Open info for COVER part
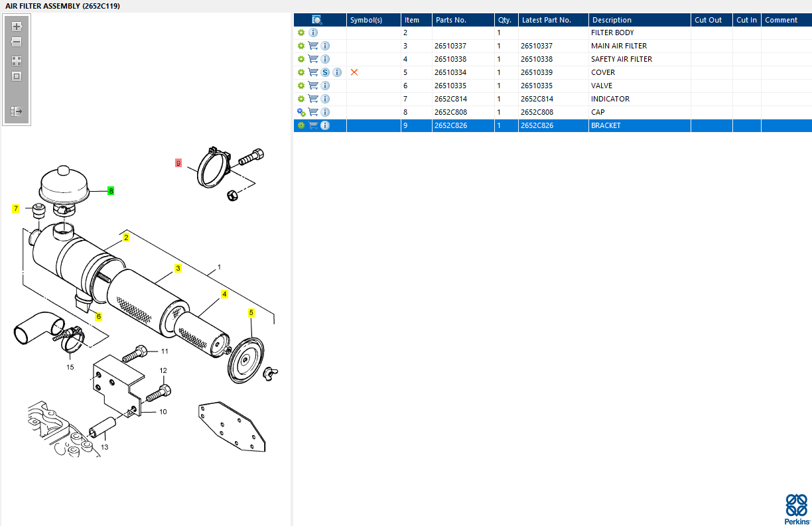Viewport: 812px width, 526px height. point(337,72)
